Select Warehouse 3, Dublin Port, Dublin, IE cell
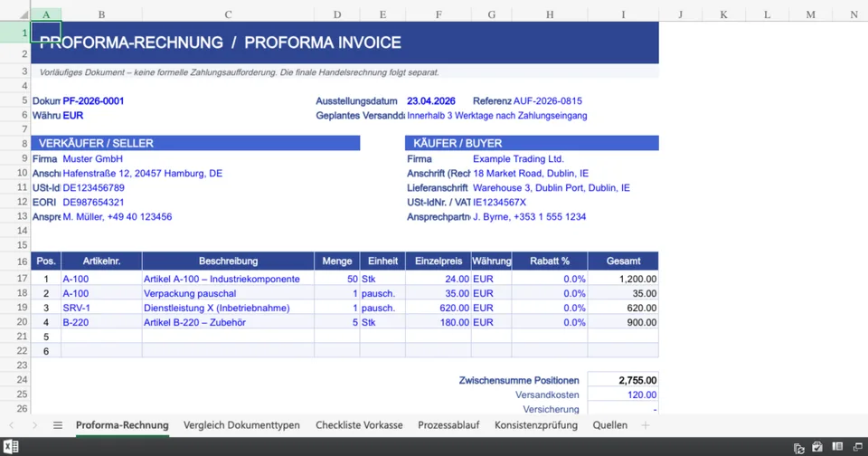This screenshot has width=868, height=456. tap(552, 187)
